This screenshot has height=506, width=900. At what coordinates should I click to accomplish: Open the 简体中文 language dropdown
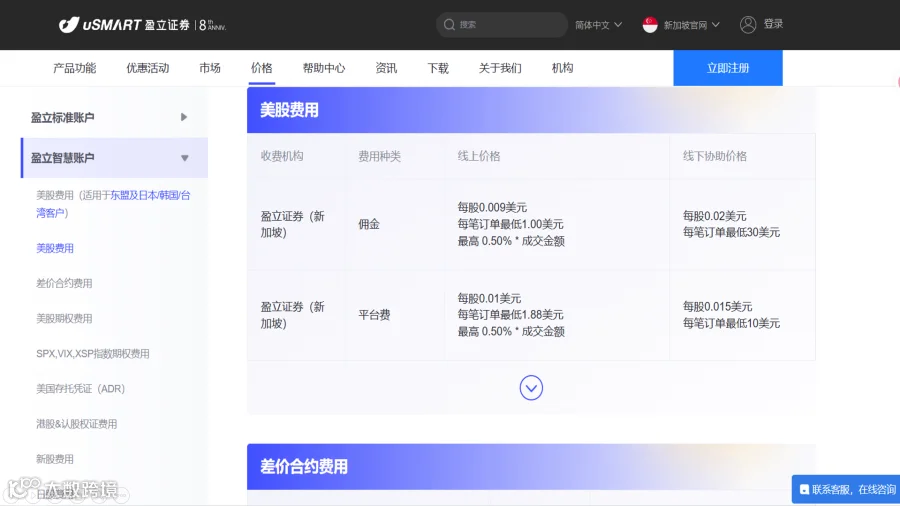click(599, 25)
